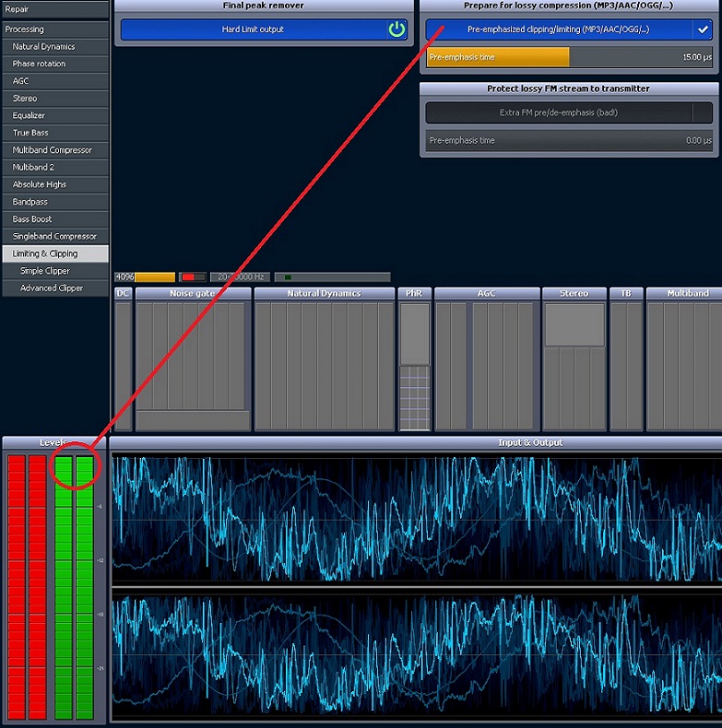
Task: Open the Repair section
Action: [55, 9]
